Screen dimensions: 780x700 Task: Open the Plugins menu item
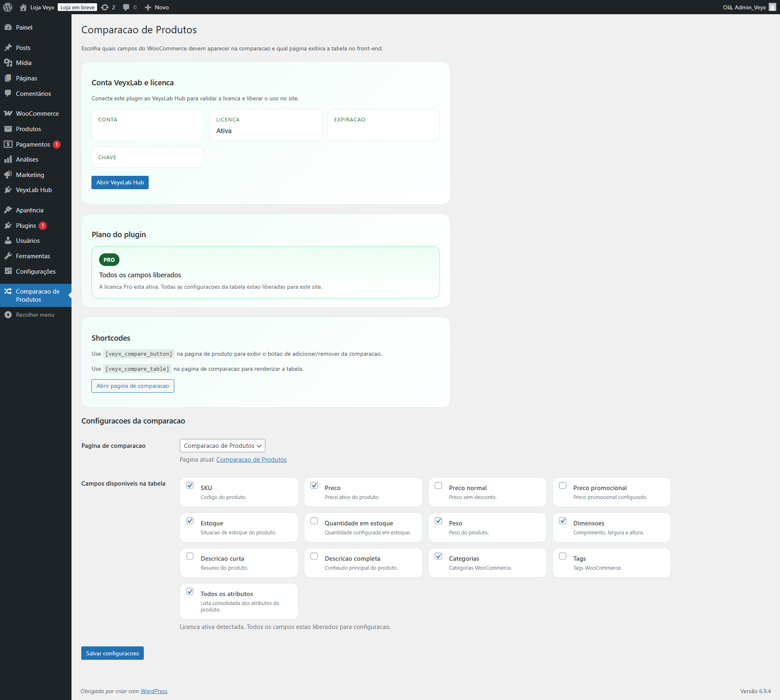pos(26,226)
